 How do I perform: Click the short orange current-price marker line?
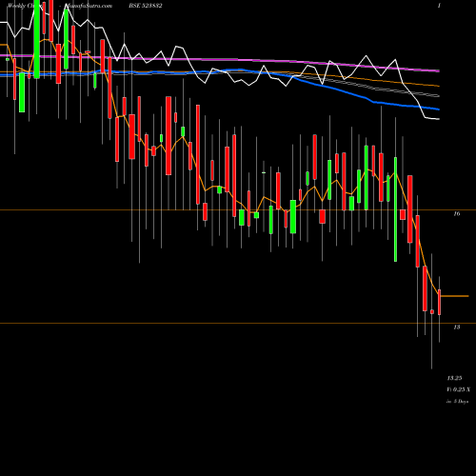tap(455, 296)
